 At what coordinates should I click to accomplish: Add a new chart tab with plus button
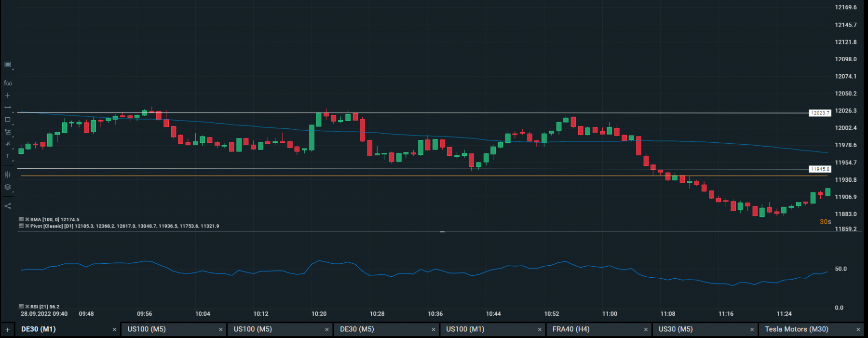(x=8, y=330)
